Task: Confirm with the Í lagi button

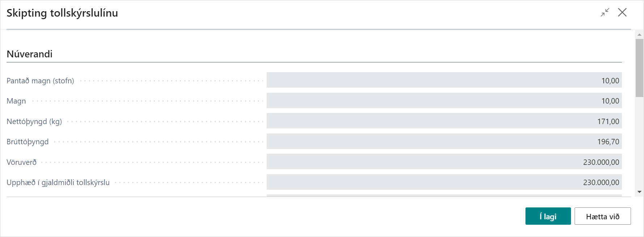Action: point(548,216)
